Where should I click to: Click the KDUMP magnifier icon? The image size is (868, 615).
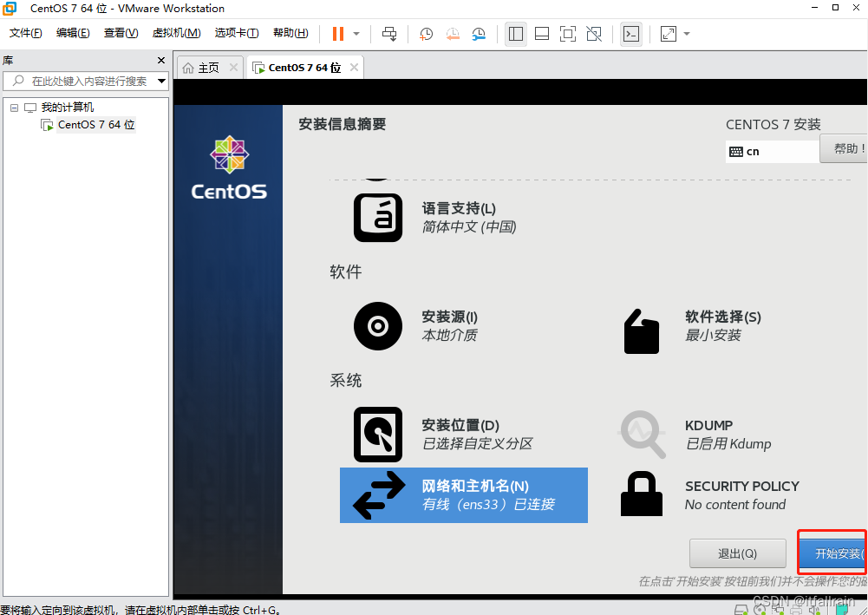(643, 435)
